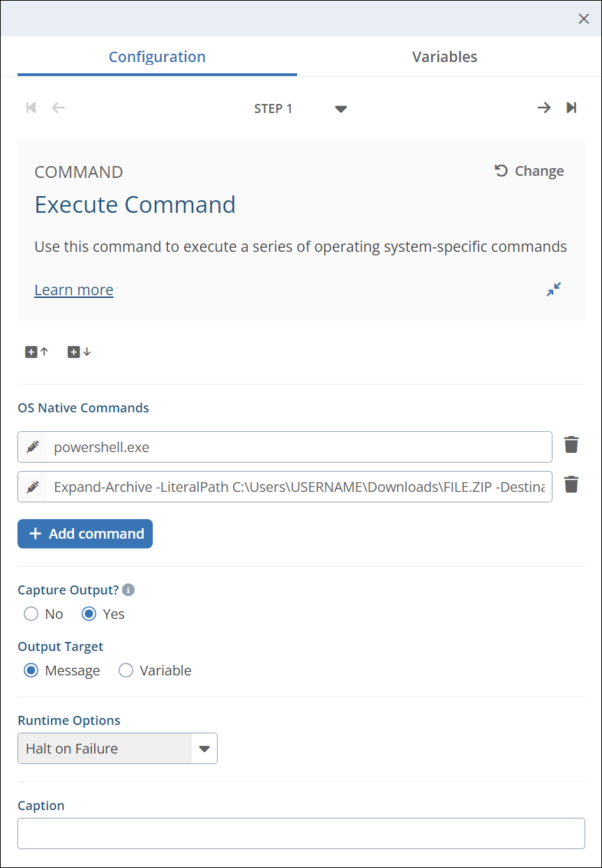This screenshot has width=602, height=868.
Task: Delete the Expand-Archive command row
Action: point(571,485)
